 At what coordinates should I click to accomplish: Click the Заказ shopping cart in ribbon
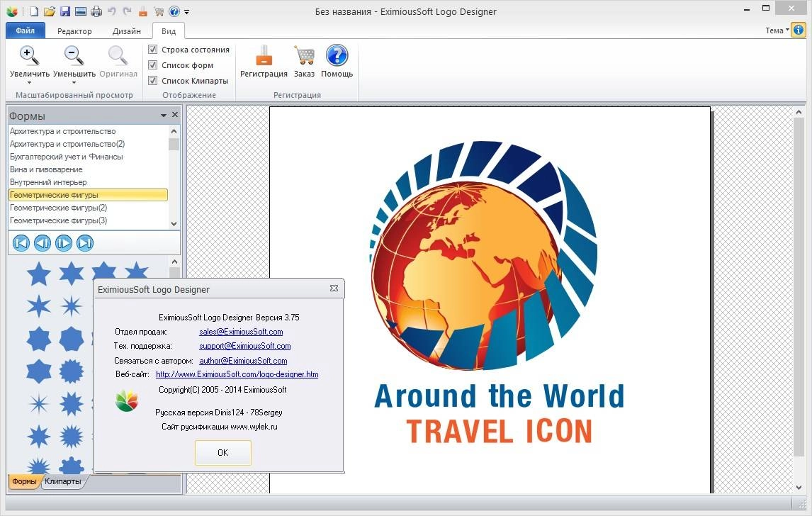click(x=304, y=62)
